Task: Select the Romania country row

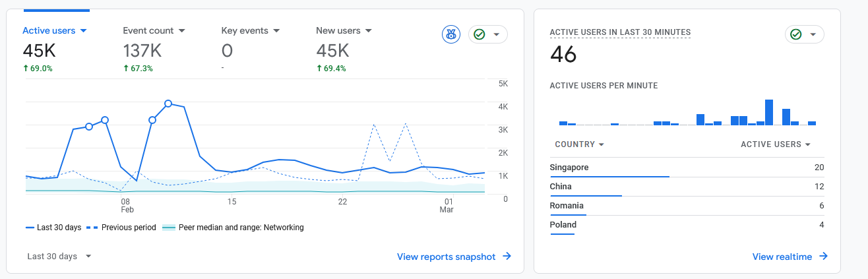Action: (x=686, y=206)
